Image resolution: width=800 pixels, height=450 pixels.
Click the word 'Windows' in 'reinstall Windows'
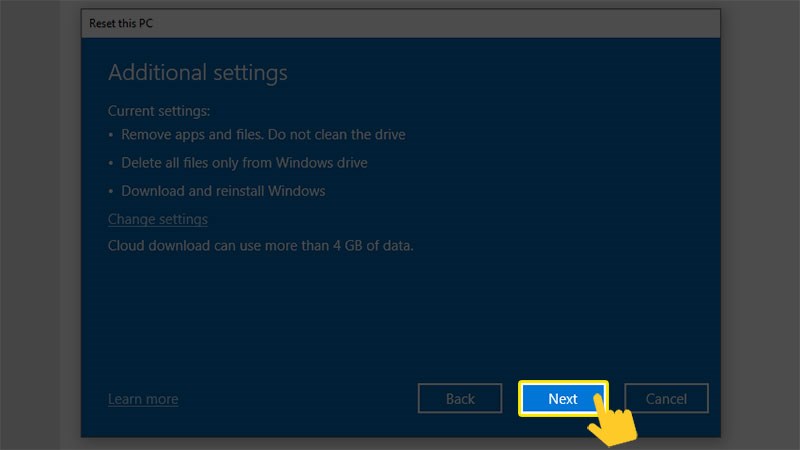pyautogui.click(x=297, y=190)
